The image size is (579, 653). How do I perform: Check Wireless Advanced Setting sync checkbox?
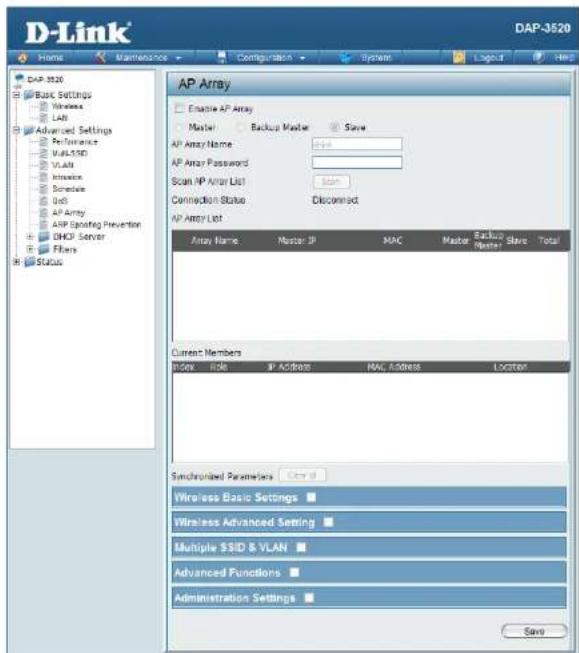(328, 522)
